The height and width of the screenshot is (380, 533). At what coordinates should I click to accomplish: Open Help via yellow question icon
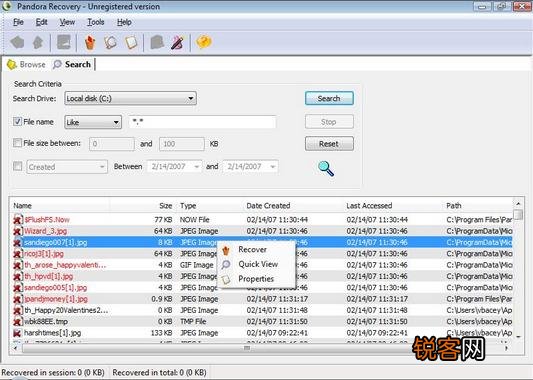[x=204, y=42]
